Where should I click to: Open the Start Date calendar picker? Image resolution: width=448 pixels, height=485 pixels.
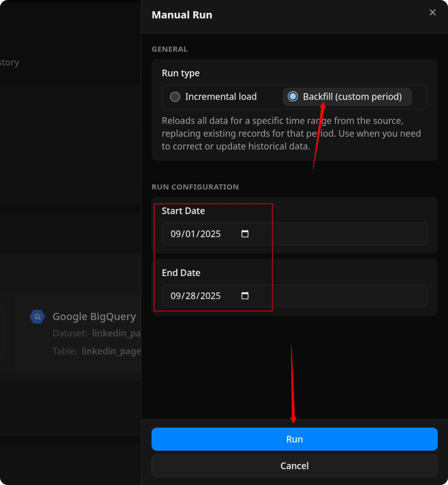245,234
